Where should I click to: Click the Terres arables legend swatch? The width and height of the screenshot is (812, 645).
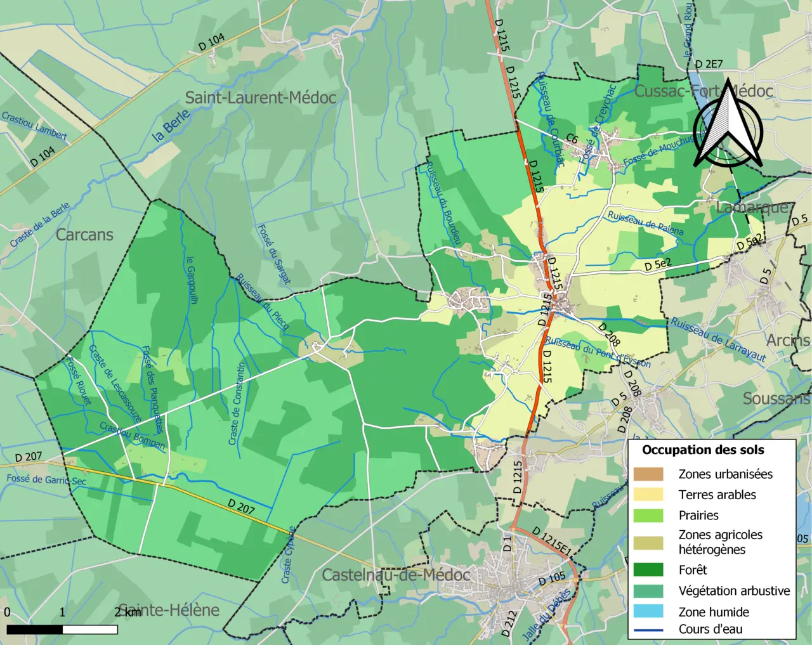(x=648, y=495)
